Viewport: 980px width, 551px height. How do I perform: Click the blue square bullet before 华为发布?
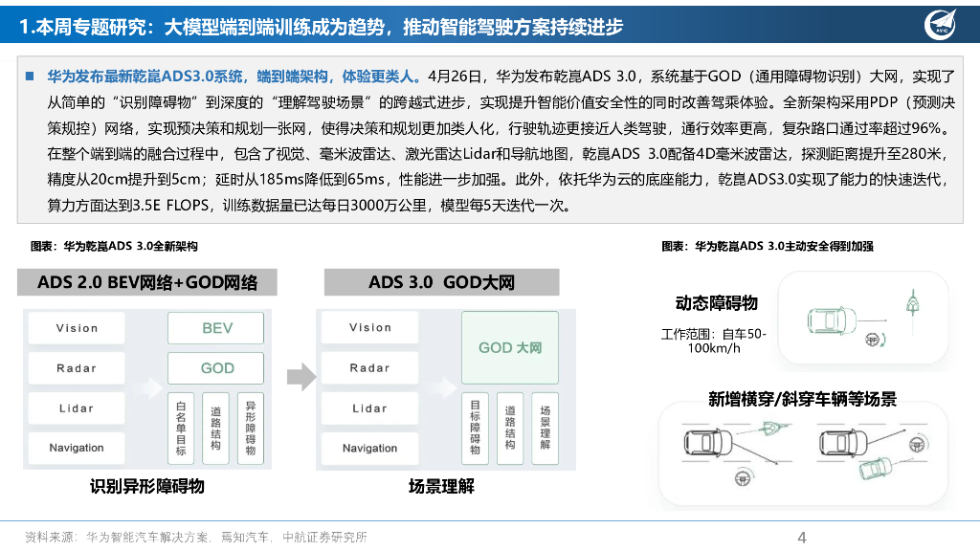(30, 76)
